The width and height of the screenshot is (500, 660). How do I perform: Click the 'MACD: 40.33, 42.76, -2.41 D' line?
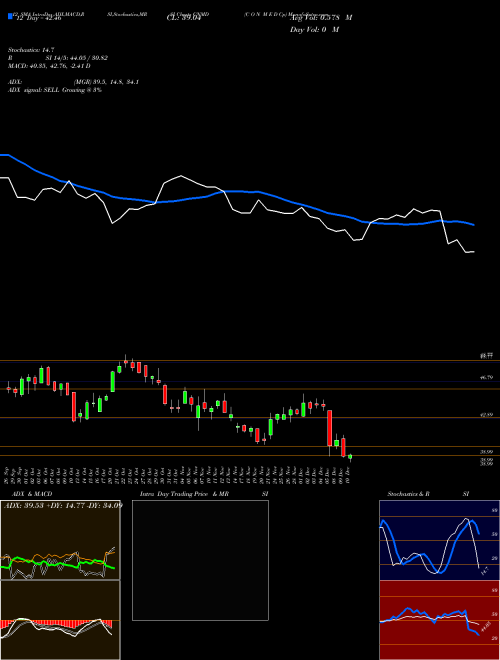tap(49, 66)
